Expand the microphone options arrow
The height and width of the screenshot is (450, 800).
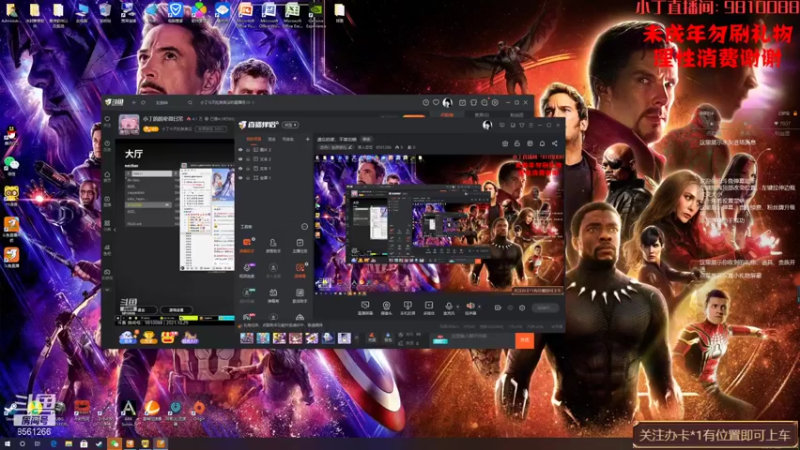coord(457,307)
